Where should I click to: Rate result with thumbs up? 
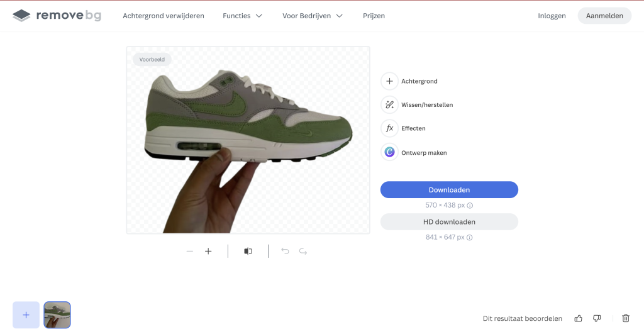point(578,318)
